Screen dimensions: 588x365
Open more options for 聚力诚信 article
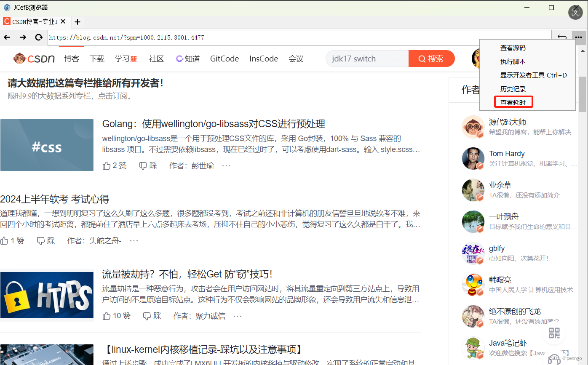pyautogui.click(x=238, y=315)
